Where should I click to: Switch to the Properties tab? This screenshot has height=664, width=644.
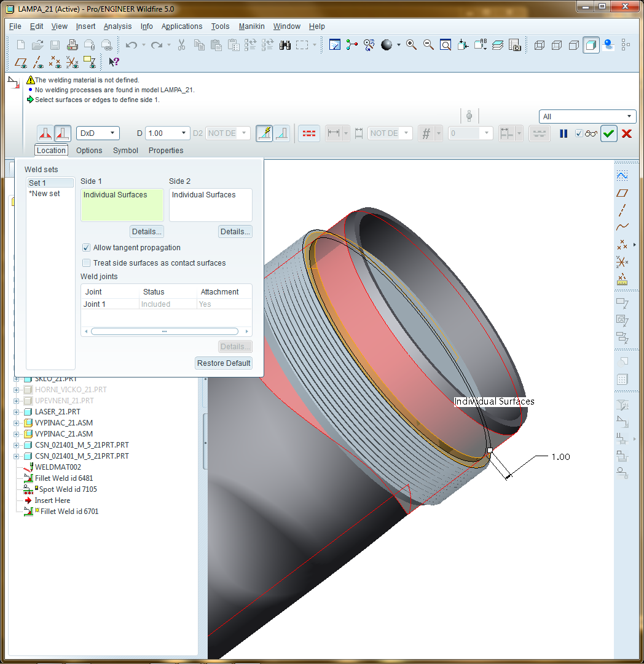[x=166, y=151]
